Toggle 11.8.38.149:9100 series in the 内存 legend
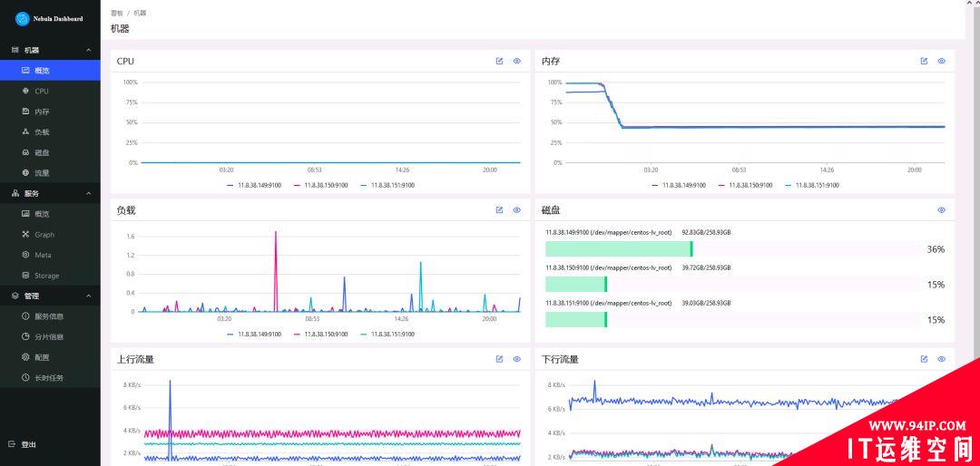 [679, 186]
